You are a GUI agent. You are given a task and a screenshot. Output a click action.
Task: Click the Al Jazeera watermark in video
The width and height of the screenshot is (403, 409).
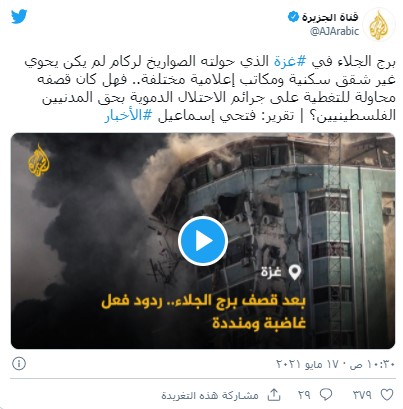coord(39,159)
